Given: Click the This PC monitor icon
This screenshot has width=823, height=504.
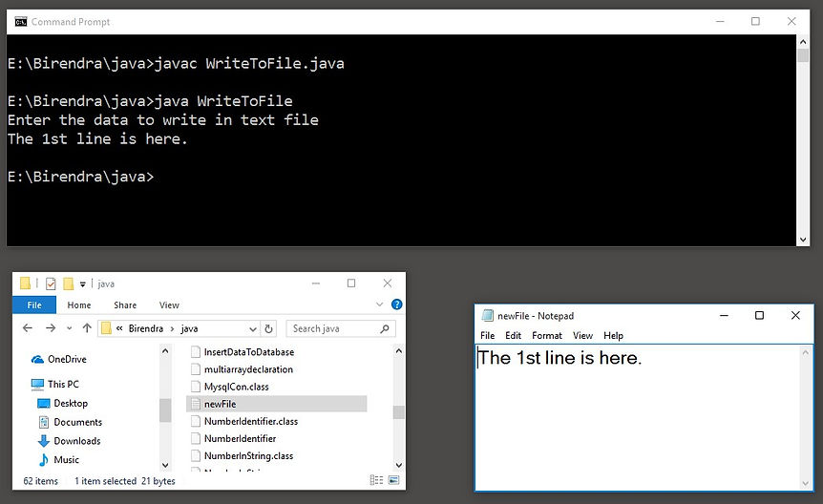Looking at the screenshot, I should pyautogui.click(x=37, y=385).
